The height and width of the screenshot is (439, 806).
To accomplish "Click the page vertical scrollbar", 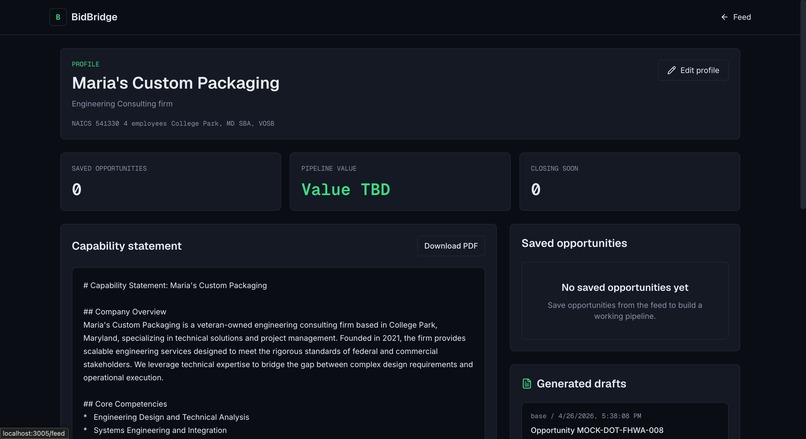I will 803,103.
